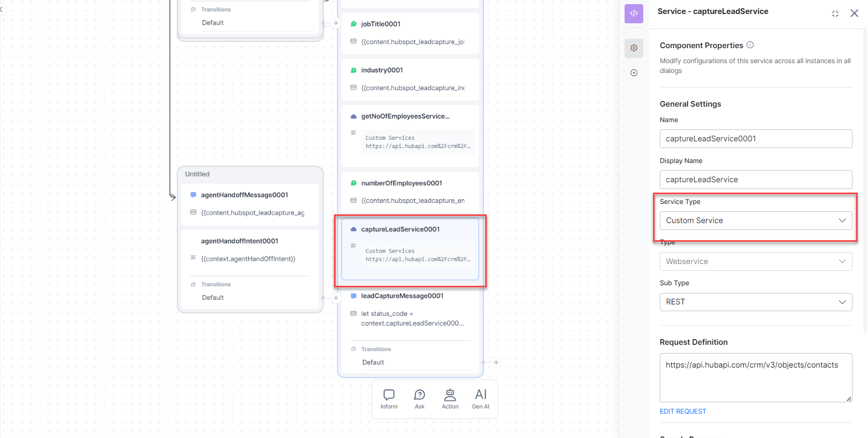This screenshot has width=868, height=438.
Task: Click {{context.agentHandOffIntent}} text
Action: (248, 259)
